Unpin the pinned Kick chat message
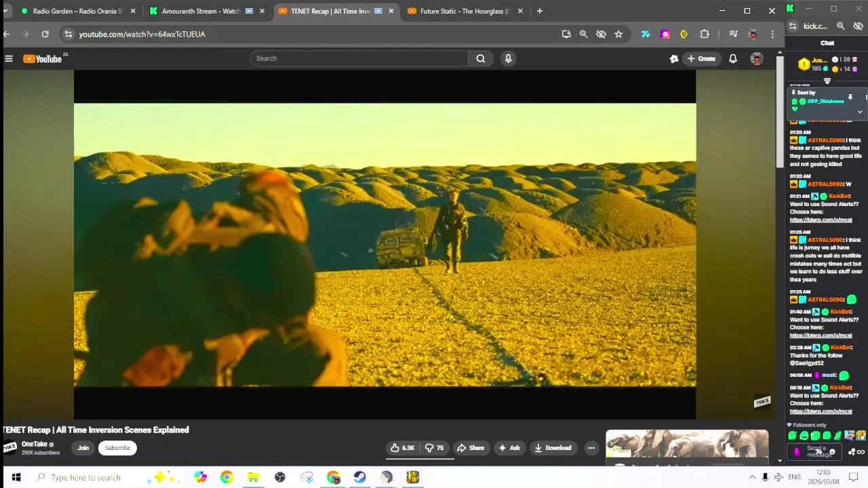The width and height of the screenshot is (868, 488). (x=850, y=98)
